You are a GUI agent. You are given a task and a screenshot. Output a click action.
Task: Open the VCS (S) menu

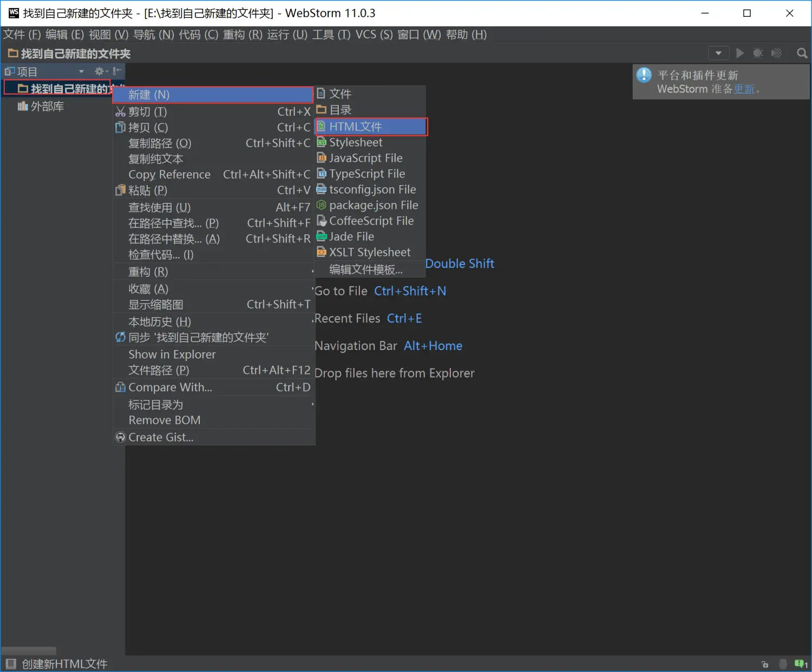(374, 35)
